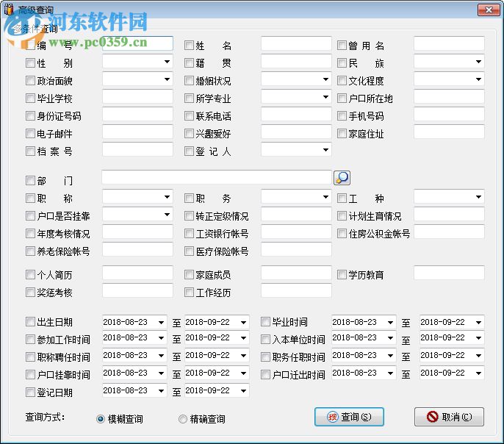This screenshot has width=504, height=444.
Task: Click the 编号 input field
Action: [137, 43]
